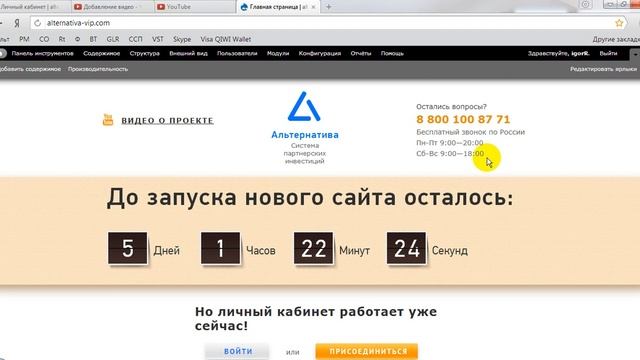Image resolution: width=640 pixels, height=360 pixels.
Task: Click the user name after 'Здравствуйте'
Action: tap(580, 53)
